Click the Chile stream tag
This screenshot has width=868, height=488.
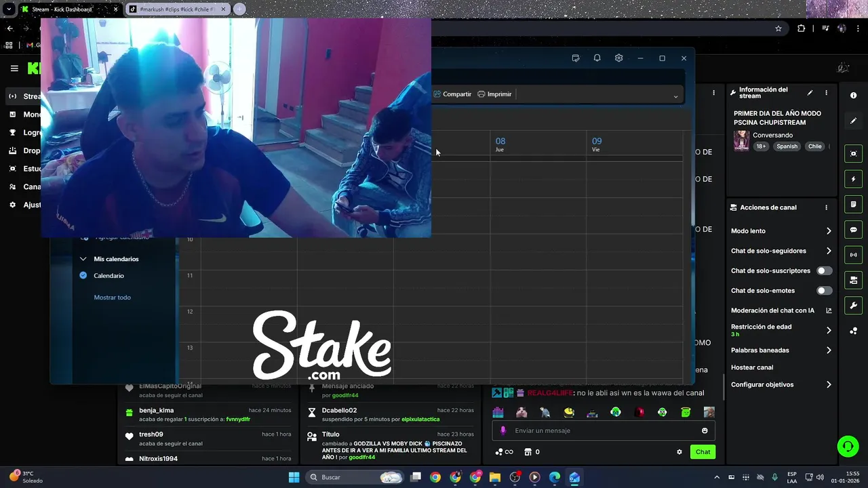tap(814, 146)
